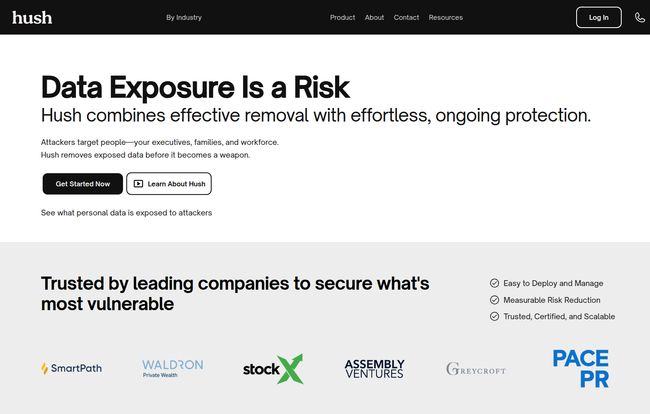Click the Waldron Private Wealth logo
The height and width of the screenshot is (414, 650).
(172, 368)
